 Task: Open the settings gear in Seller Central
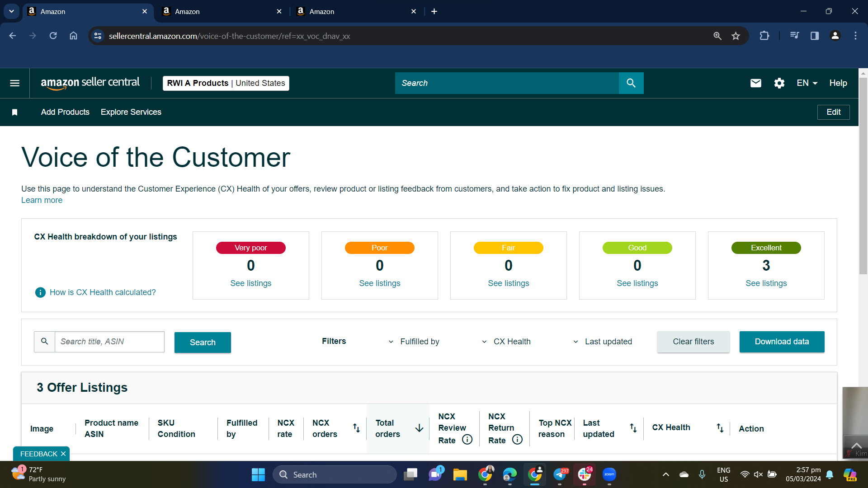point(779,83)
